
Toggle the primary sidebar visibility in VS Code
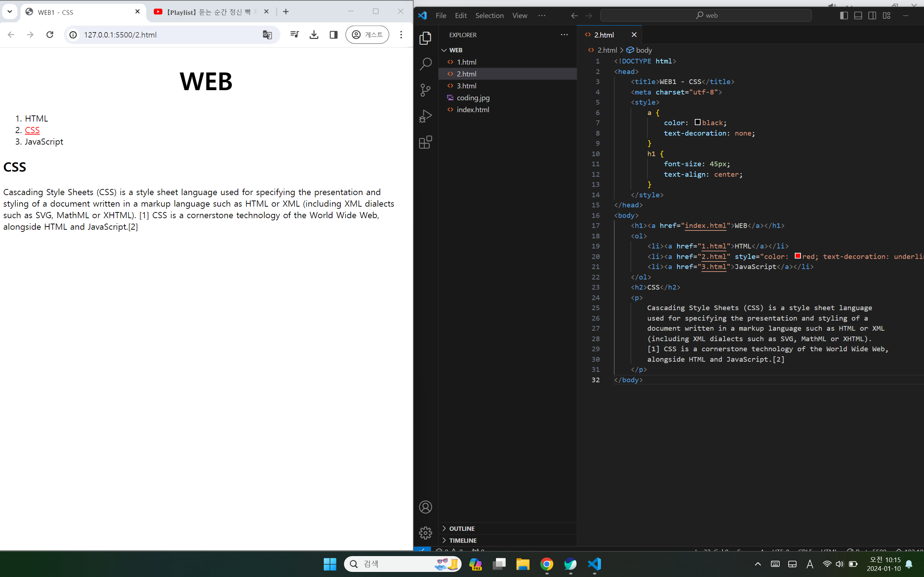(x=844, y=15)
